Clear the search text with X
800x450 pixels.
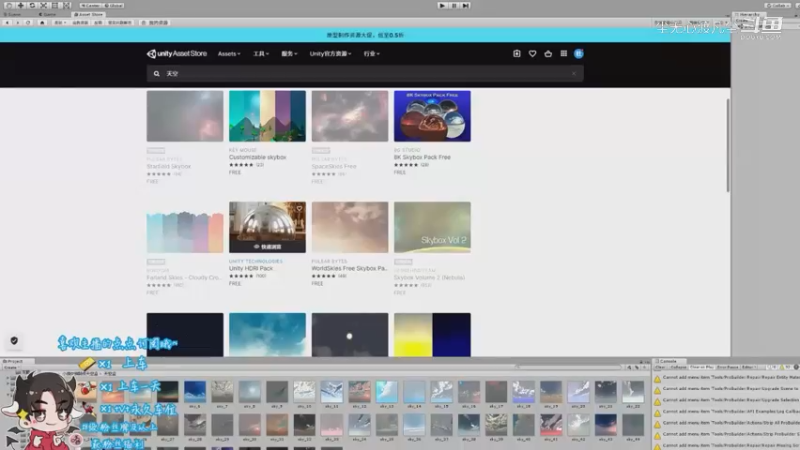tap(574, 73)
